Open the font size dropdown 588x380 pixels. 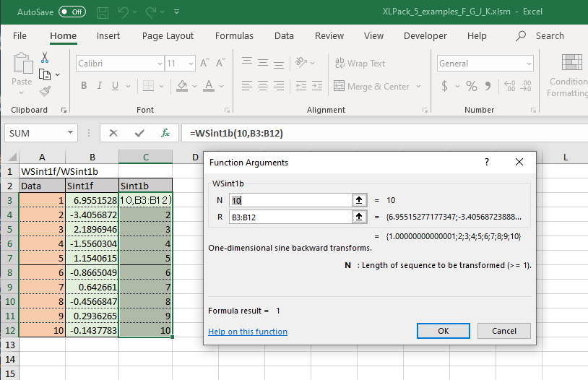click(191, 64)
